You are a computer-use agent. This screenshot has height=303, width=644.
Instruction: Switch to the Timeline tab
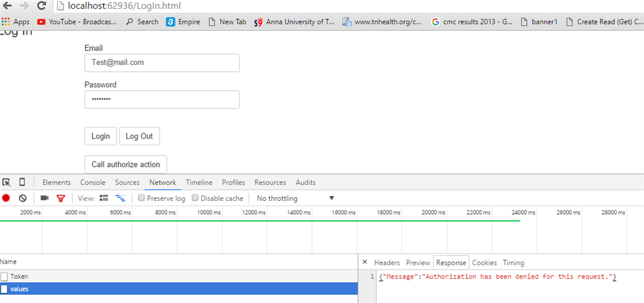tap(199, 183)
